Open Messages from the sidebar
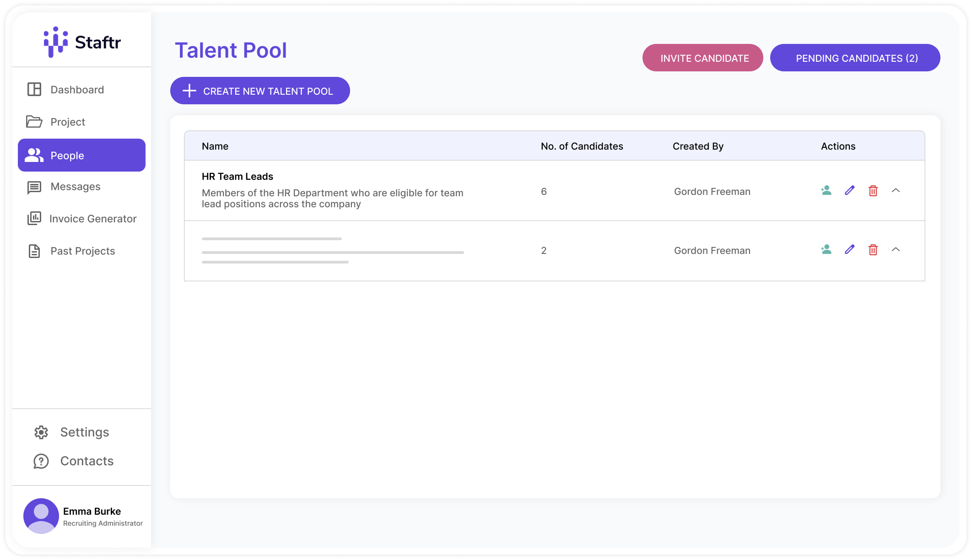972x560 pixels. pos(75,187)
